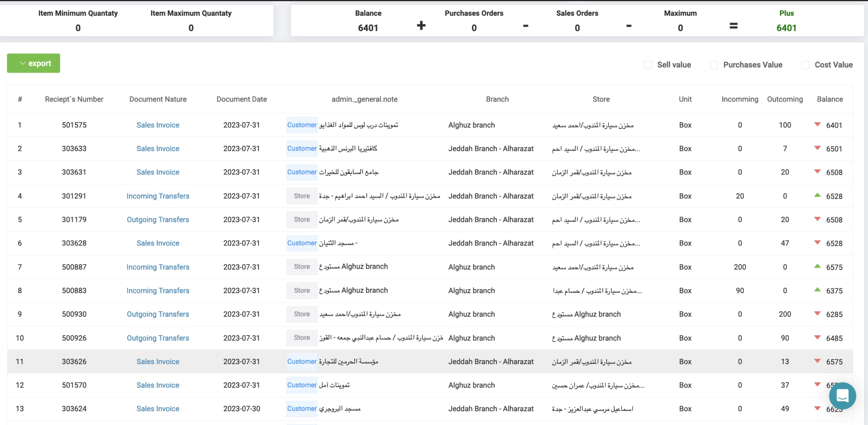Open Outgoing Transfers link for receipt 301179
This screenshot has width=868, height=425.
pyautogui.click(x=158, y=219)
